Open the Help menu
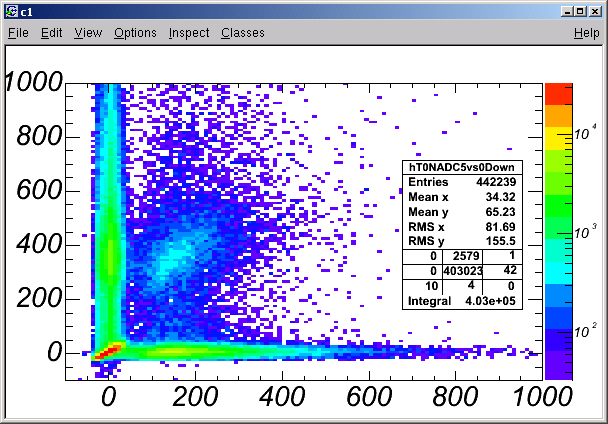This screenshot has width=608, height=424. 587,33
